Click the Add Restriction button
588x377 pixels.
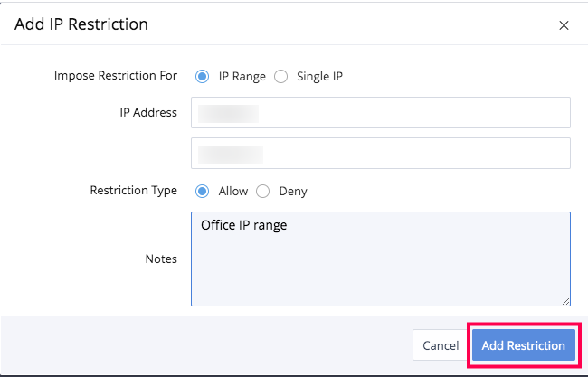pos(523,345)
